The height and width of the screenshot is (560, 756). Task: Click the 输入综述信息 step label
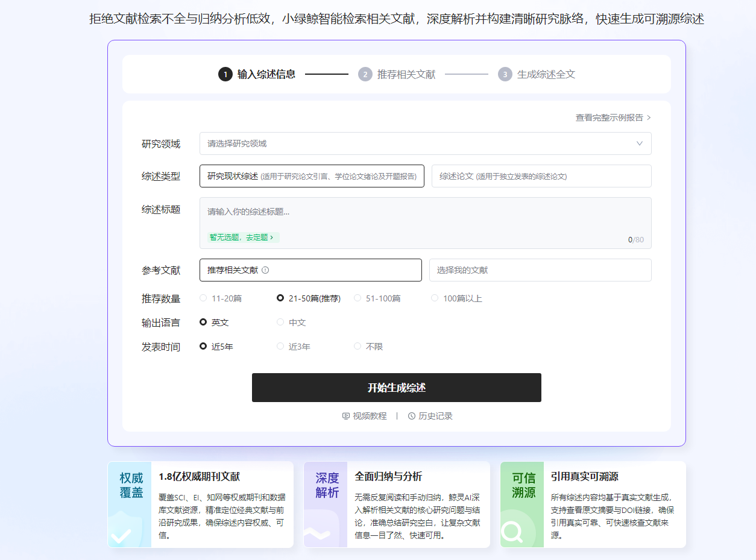pyautogui.click(x=266, y=74)
